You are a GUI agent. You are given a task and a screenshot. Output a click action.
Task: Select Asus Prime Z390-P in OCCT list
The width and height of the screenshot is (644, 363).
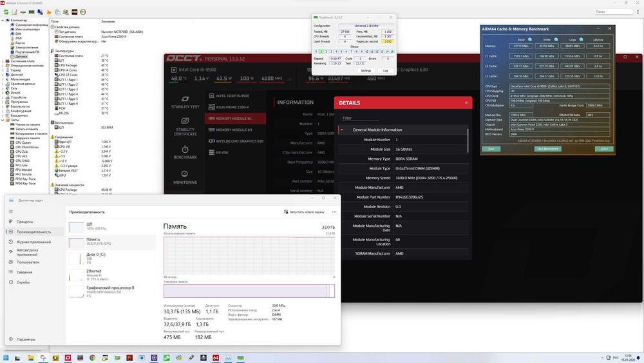point(236,107)
